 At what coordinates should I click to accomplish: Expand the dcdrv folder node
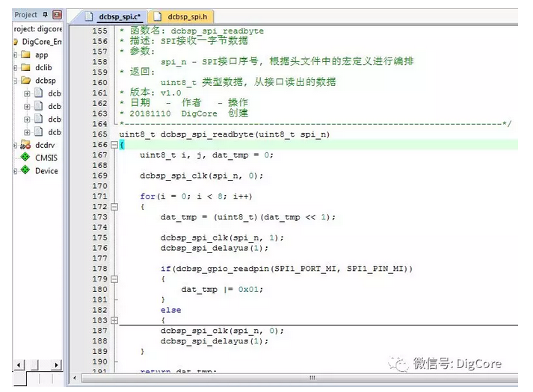coord(15,146)
